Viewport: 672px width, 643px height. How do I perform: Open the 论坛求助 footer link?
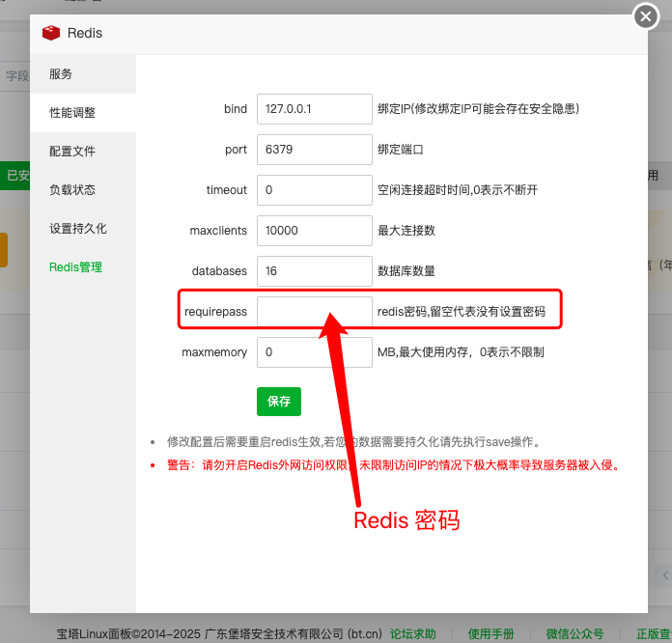412,634
